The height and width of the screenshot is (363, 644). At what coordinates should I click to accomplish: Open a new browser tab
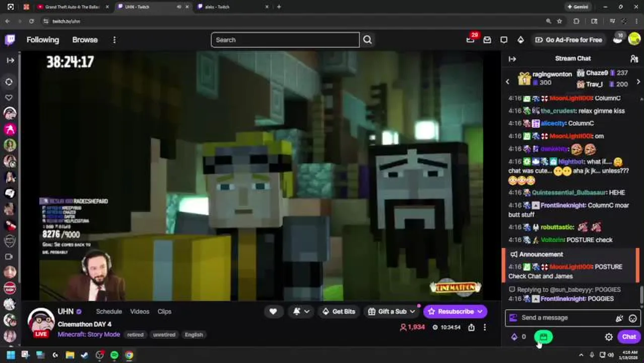(x=279, y=7)
